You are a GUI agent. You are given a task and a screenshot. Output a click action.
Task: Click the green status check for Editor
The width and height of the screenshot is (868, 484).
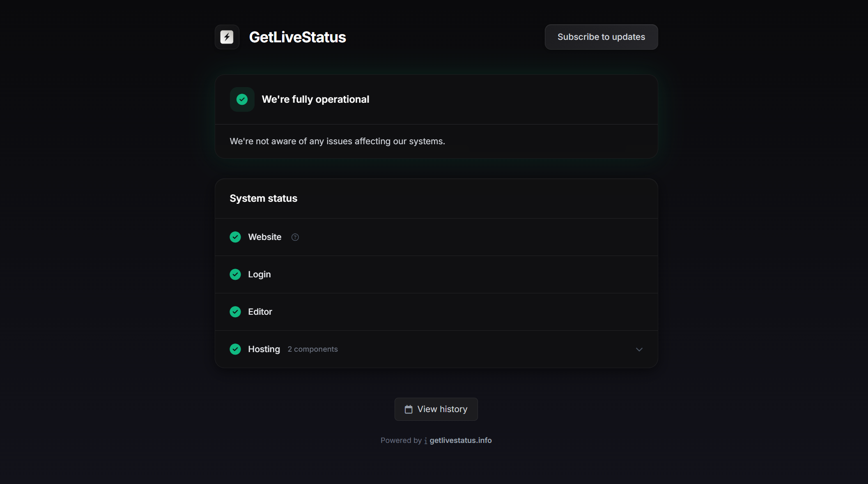235,312
